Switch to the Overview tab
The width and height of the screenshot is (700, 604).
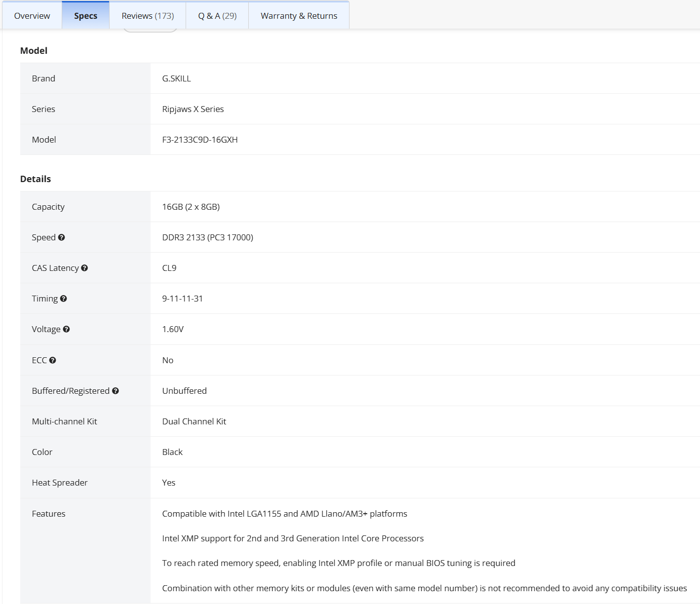(x=32, y=16)
